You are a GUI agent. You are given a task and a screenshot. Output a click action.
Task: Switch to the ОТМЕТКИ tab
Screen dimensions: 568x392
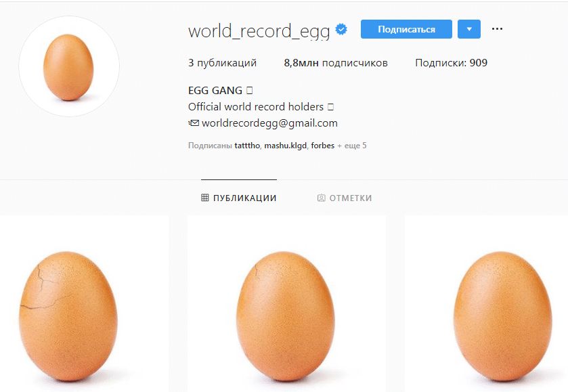[345, 198]
